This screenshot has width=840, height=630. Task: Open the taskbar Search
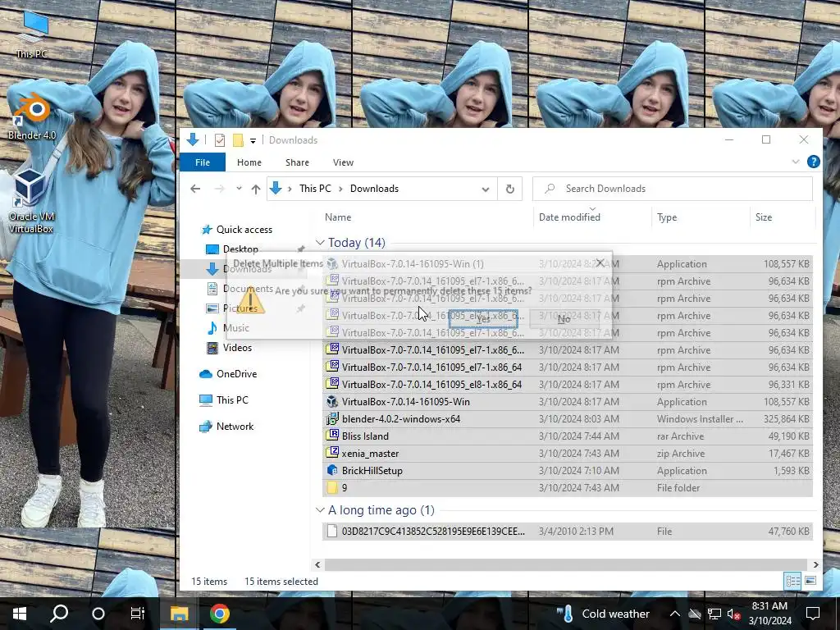point(59,614)
